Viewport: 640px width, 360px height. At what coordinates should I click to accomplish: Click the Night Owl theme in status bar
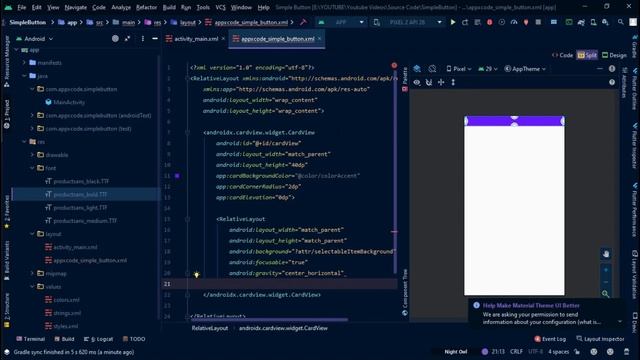point(456,351)
